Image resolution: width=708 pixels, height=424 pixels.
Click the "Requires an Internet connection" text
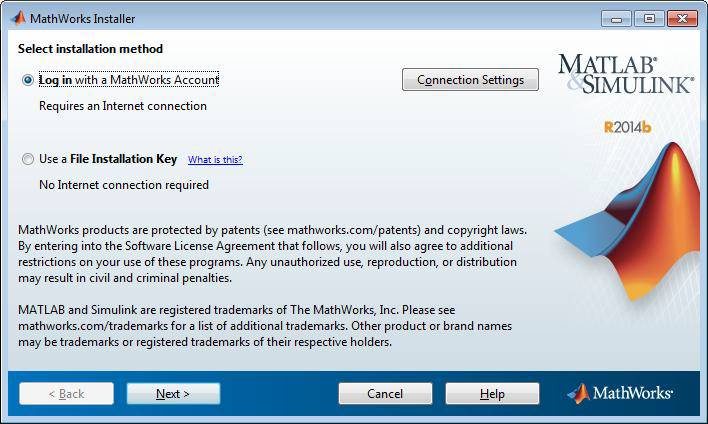pos(123,106)
